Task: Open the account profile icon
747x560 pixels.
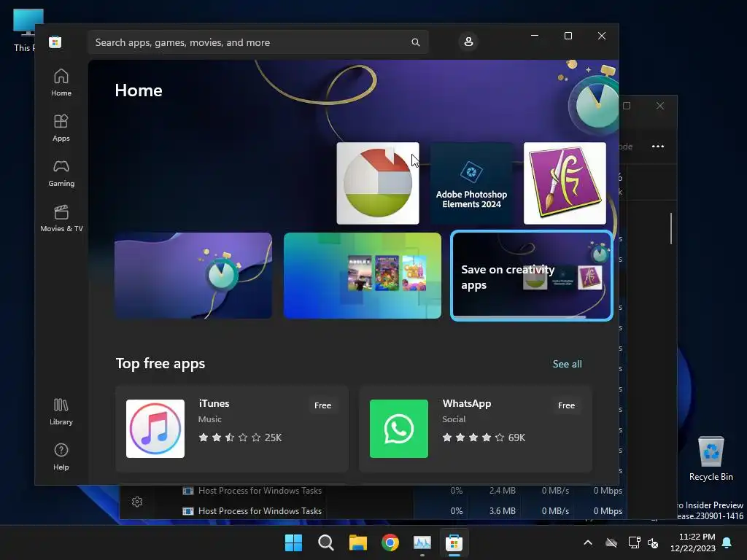Action: 468,42
